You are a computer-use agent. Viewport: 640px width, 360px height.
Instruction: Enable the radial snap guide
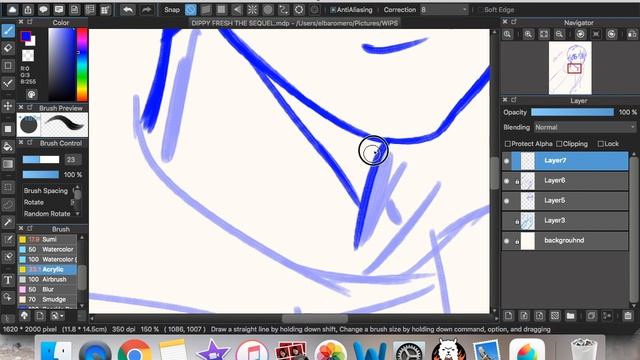(x=252, y=10)
